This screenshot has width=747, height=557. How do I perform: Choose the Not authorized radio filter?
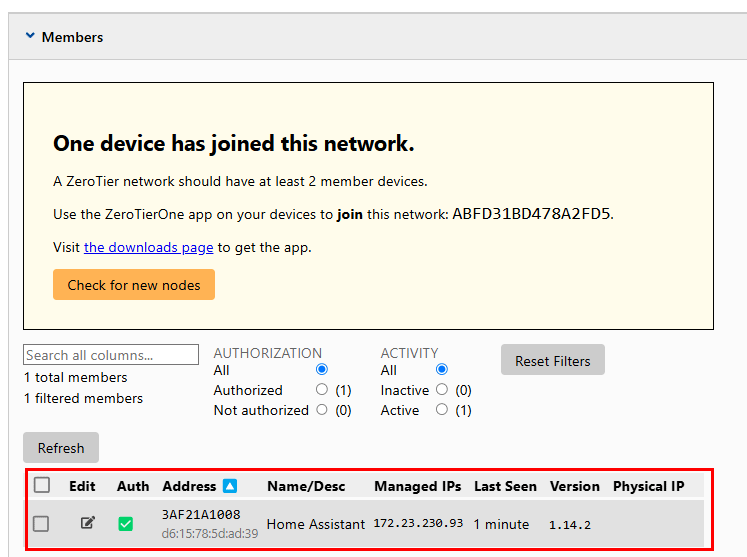click(322, 410)
